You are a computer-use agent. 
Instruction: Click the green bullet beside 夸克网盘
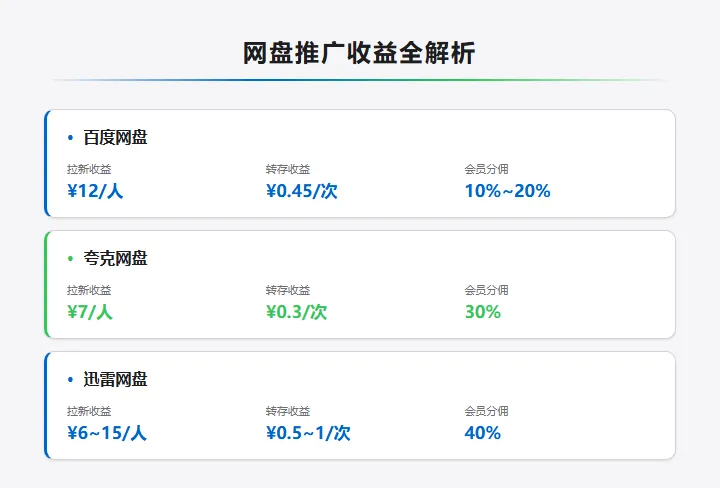[70, 259]
